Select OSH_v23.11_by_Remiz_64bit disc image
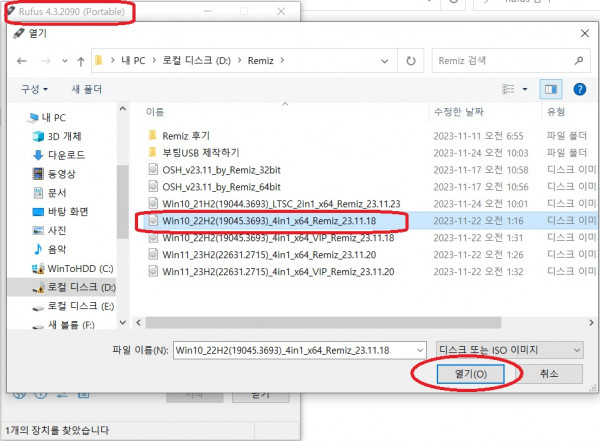This screenshot has height=441, width=600. coord(221,187)
